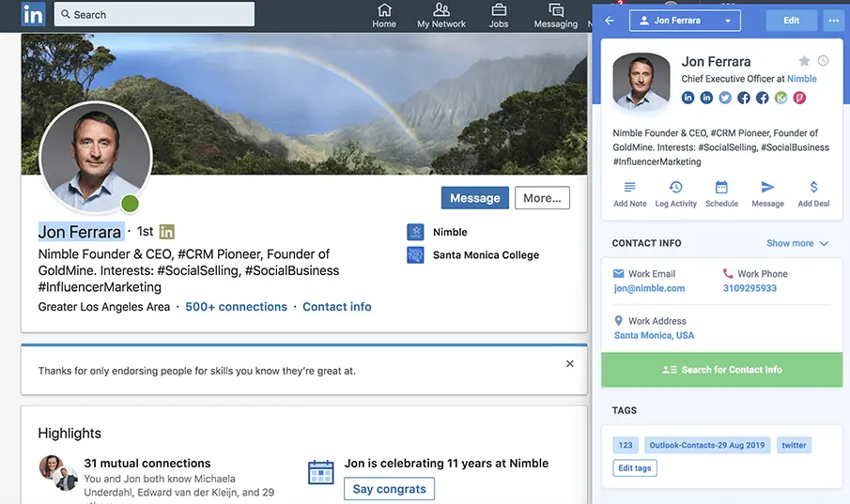Click the Say congrats button

389,489
